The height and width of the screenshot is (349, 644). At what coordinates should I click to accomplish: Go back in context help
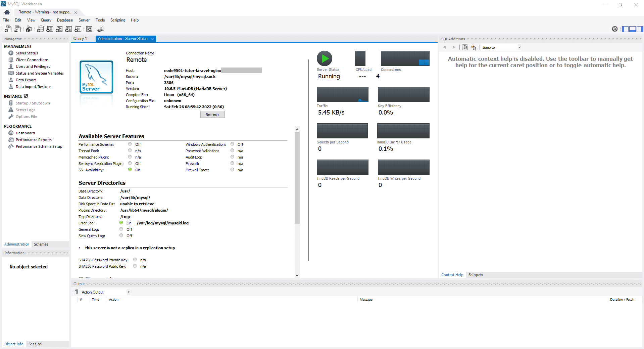445,47
